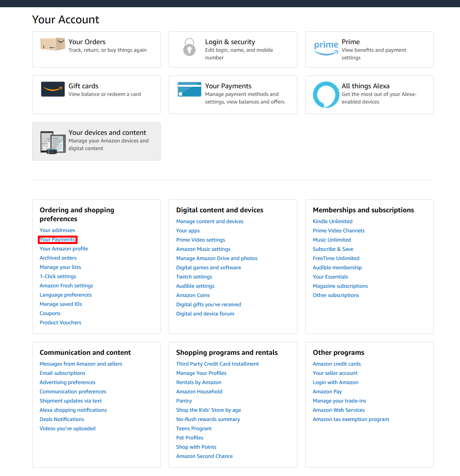
Task: View Archived orders
Action: point(58,258)
